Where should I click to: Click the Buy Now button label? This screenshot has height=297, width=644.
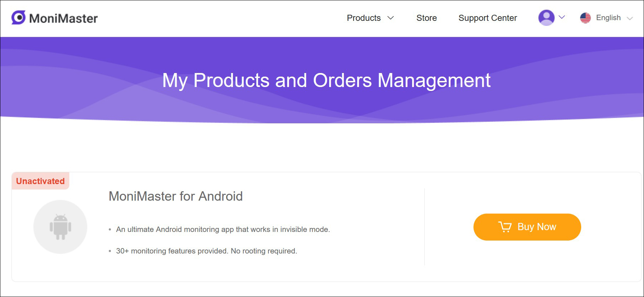point(537,227)
